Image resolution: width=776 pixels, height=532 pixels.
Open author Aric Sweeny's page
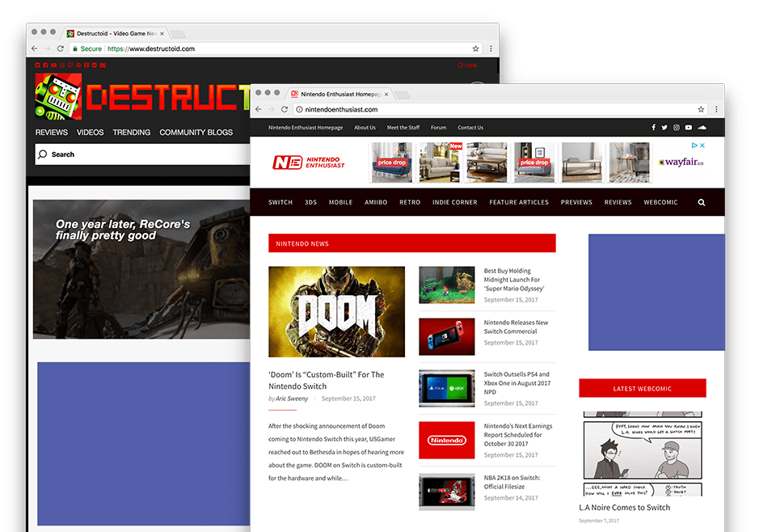coord(292,399)
